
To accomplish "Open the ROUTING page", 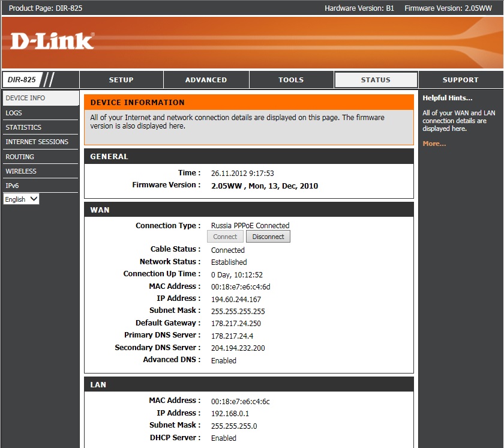I will tap(41, 157).
